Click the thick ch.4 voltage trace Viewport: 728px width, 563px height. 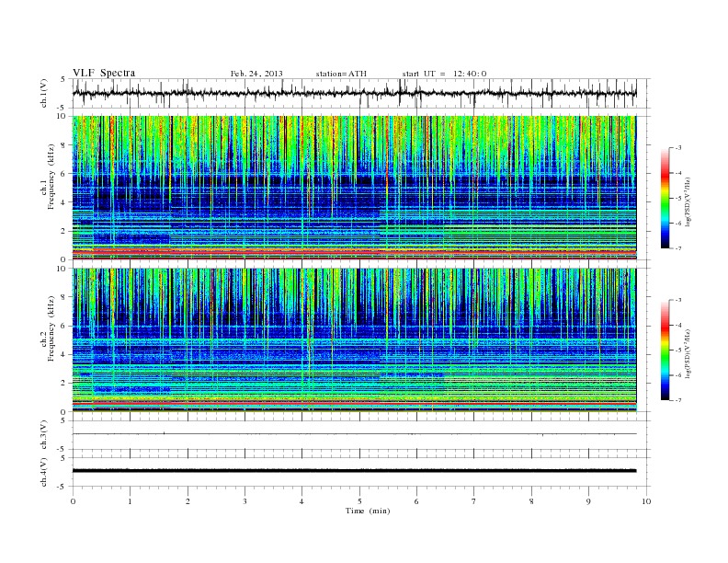click(354, 471)
